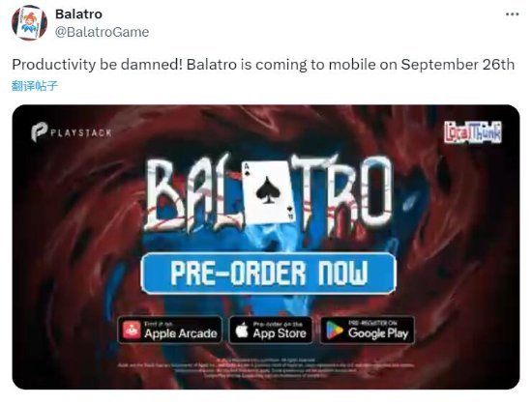Click the App Store pre-order badge
This screenshot has width=532, height=404.
click(x=271, y=330)
